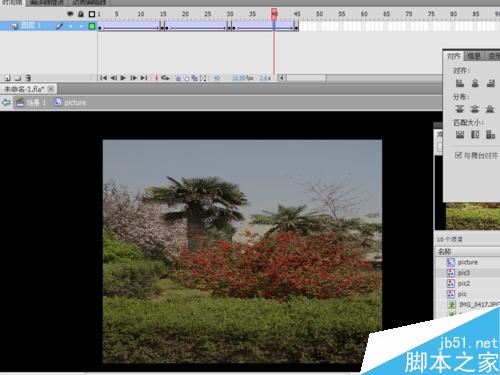The height and width of the screenshot is (375, 500).
Task: Click the 图层 1 layer type icon
Action: [x=15, y=26]
